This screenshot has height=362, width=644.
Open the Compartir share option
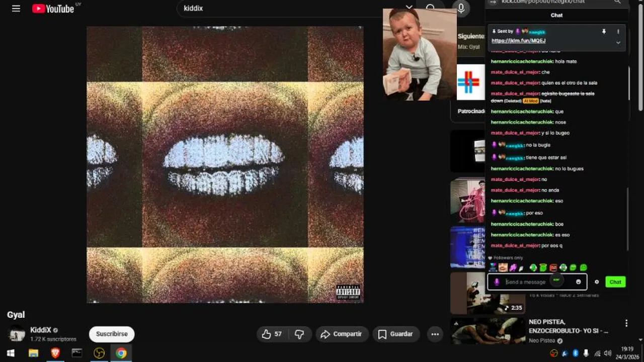342,334
